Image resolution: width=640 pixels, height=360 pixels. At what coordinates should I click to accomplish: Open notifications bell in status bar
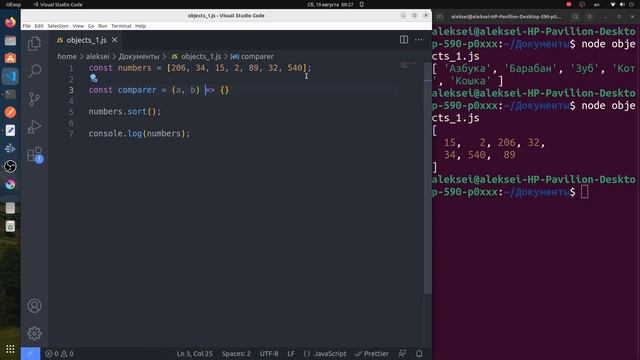coord(419,353)
